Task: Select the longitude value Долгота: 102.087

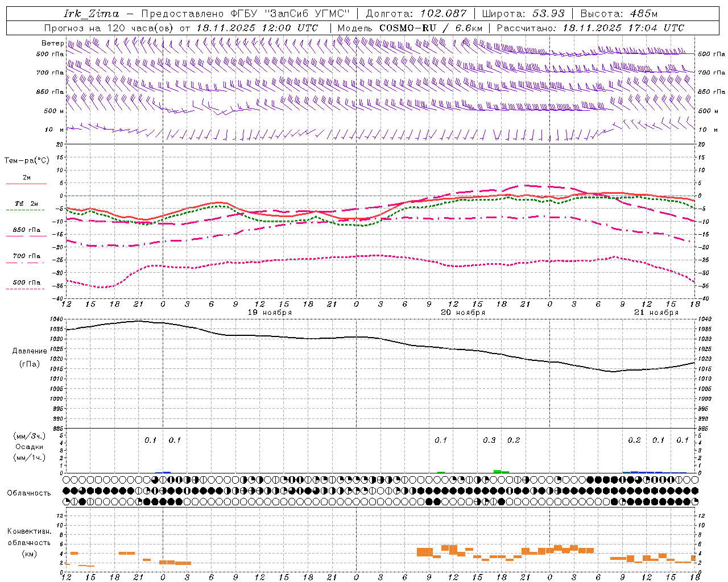Action: (x=416, y=14)
